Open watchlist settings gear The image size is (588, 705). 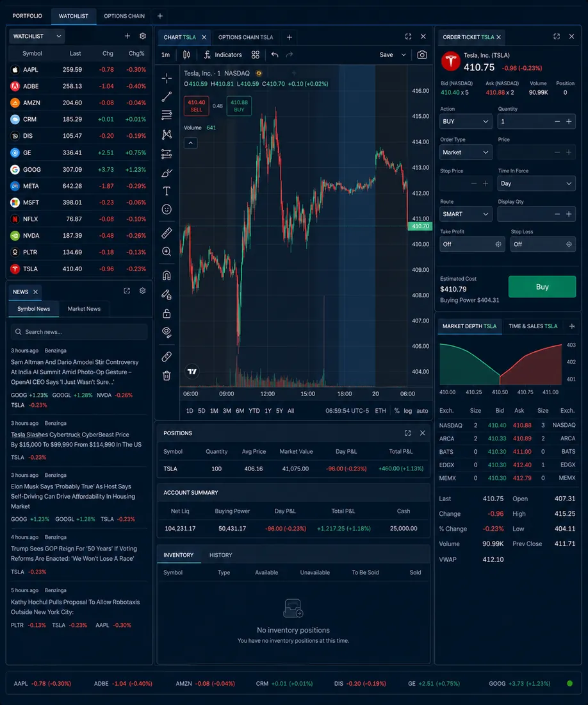(143, 36)
